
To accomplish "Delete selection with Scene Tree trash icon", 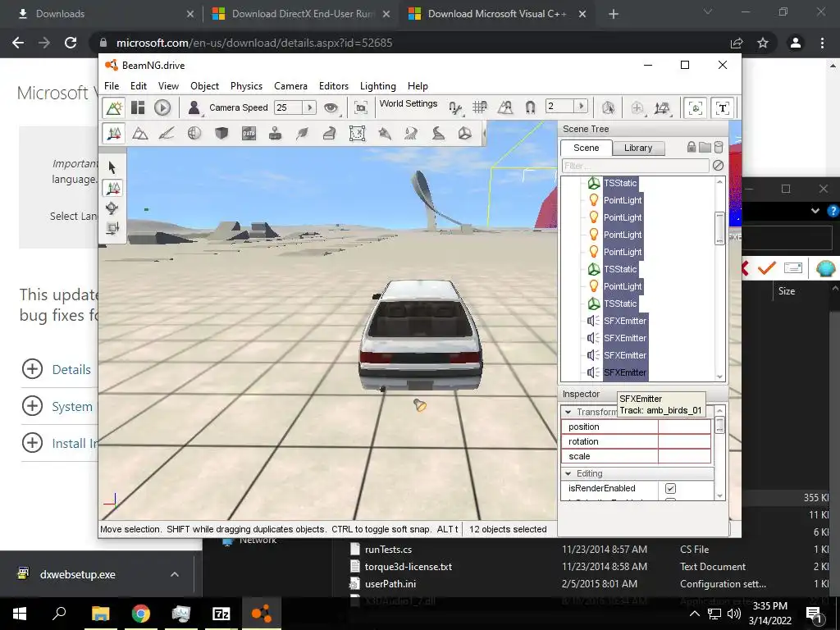I will click(719, 148).
